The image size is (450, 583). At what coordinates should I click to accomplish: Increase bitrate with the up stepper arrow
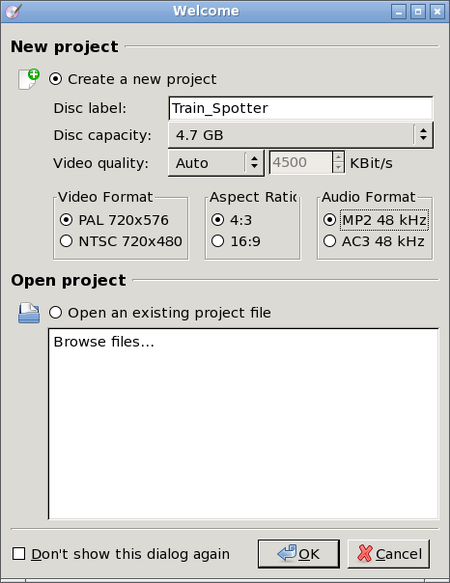(x=338, y=157)
